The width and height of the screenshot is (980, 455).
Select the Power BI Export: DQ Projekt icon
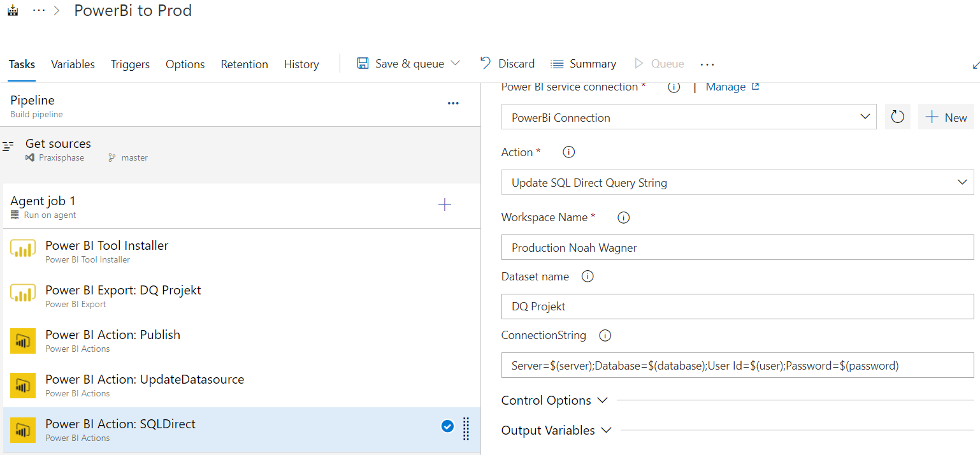(23, 295)
